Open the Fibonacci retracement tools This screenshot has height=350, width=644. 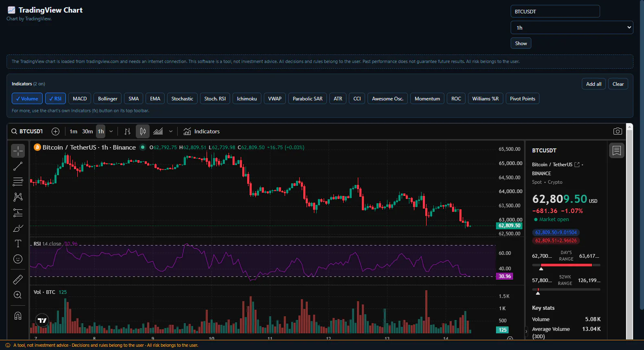pos(18,182)
